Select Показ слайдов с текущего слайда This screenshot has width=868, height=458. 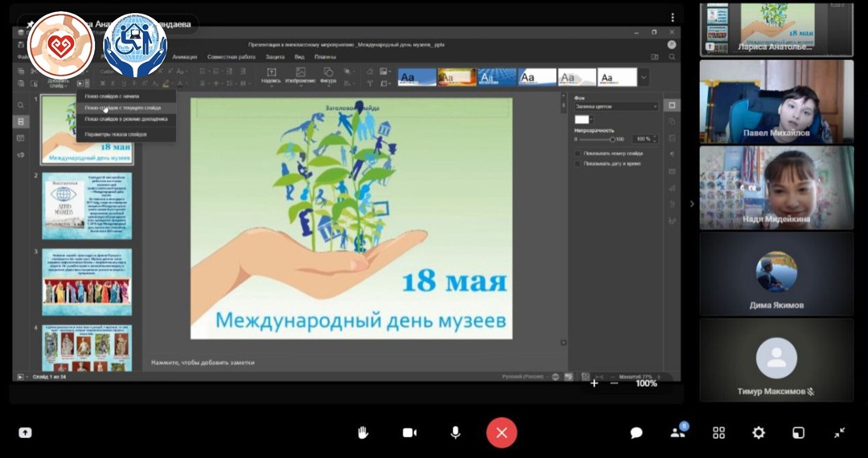126,108
